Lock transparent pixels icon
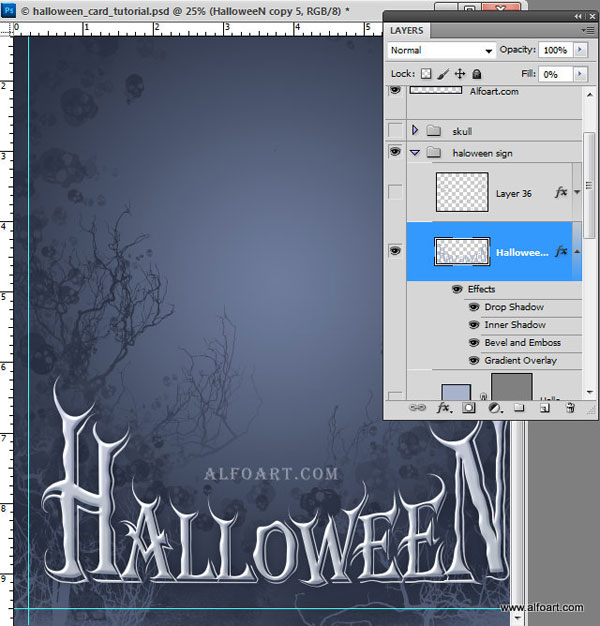Screen dimensions: 600x626 426,74
